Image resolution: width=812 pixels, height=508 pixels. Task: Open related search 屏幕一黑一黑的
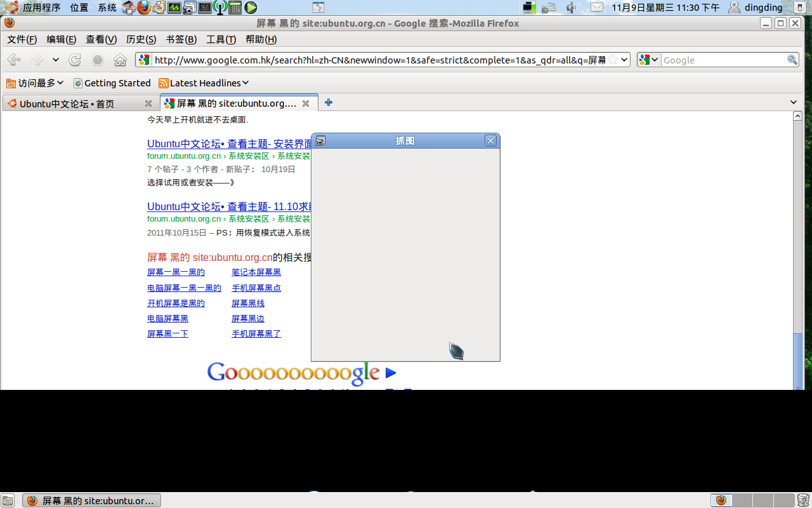pos(176,272)
